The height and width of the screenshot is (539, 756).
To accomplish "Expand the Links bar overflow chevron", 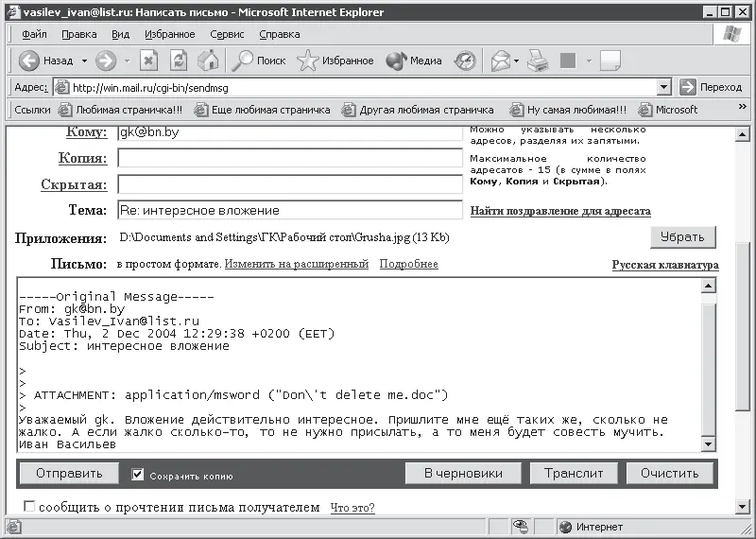I will (743, 106).
